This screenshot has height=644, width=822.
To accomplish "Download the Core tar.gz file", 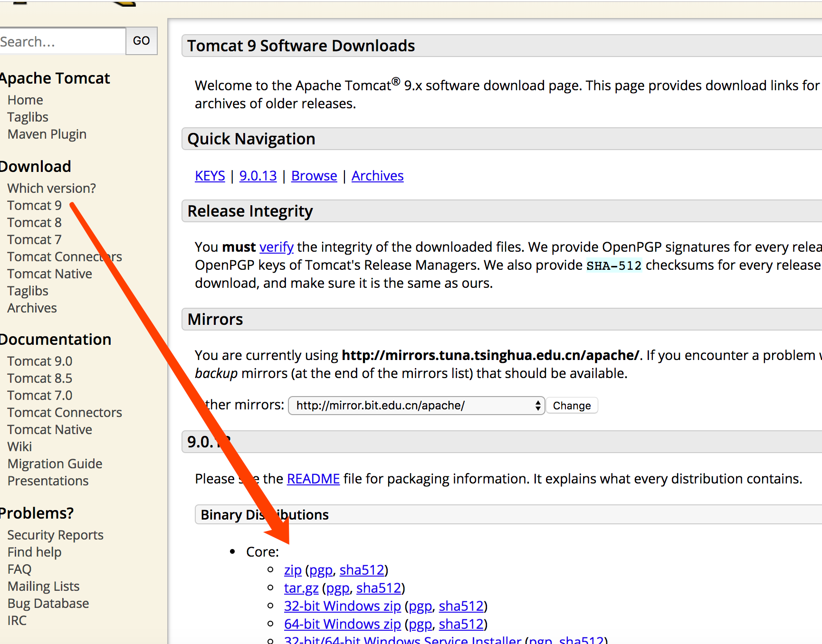I will point(301,588).
